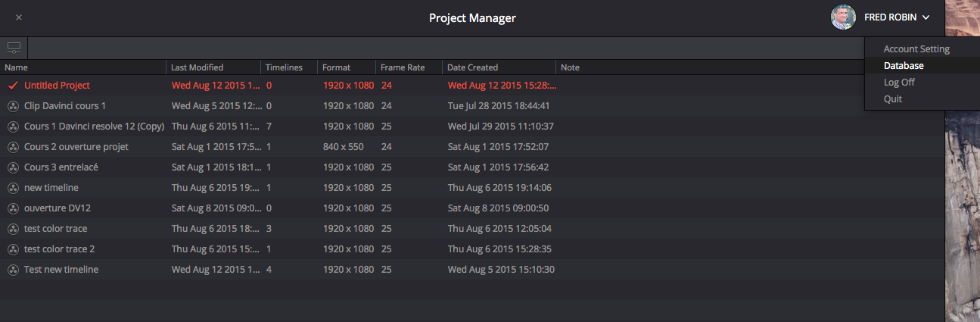Select the Test new timeline project row
Image resolution: width=980 pixels, height=322 pixels.
pyautogui.click(x=61, y=270)
